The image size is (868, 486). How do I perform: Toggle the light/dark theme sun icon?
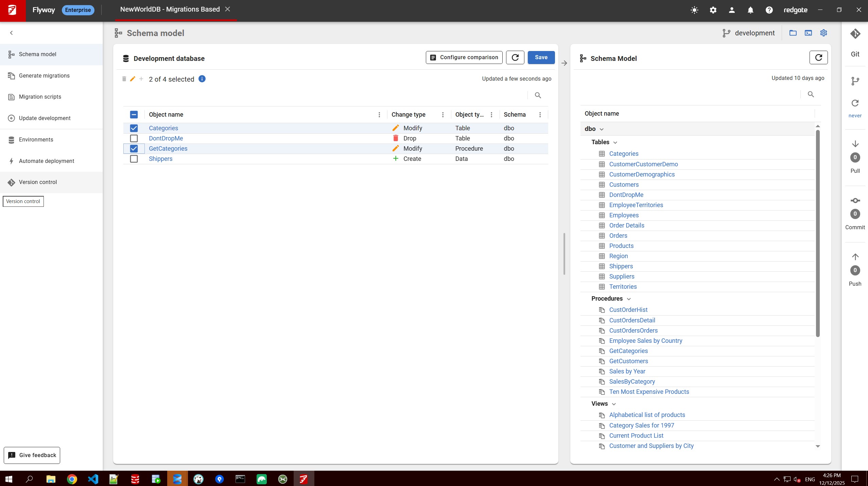pos(694,10)
